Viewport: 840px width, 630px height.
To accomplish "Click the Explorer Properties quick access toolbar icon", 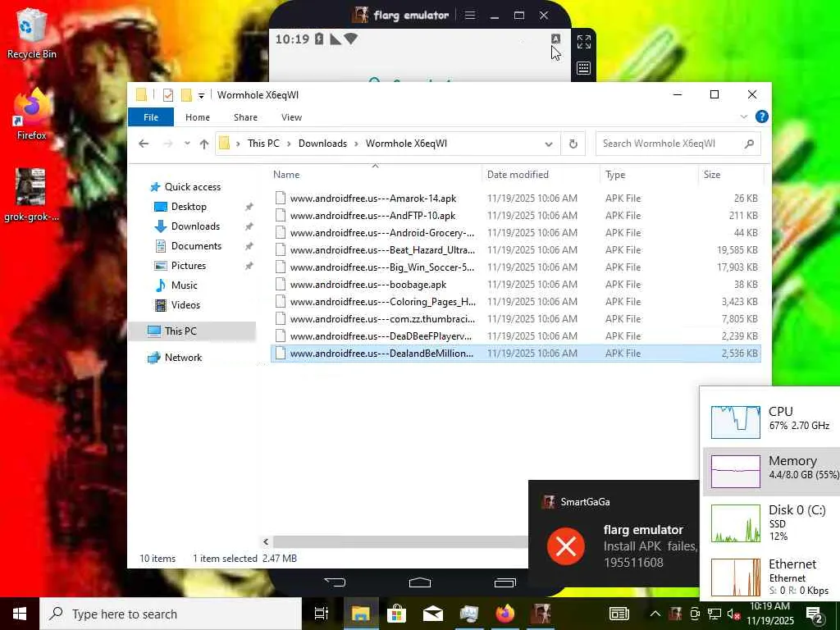I will click(x=168, y=95).
